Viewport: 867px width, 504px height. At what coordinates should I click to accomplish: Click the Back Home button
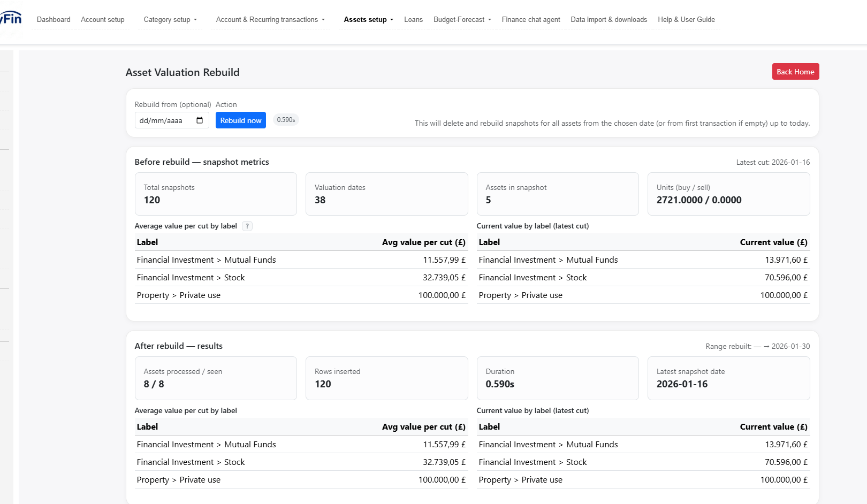[795, 72]
